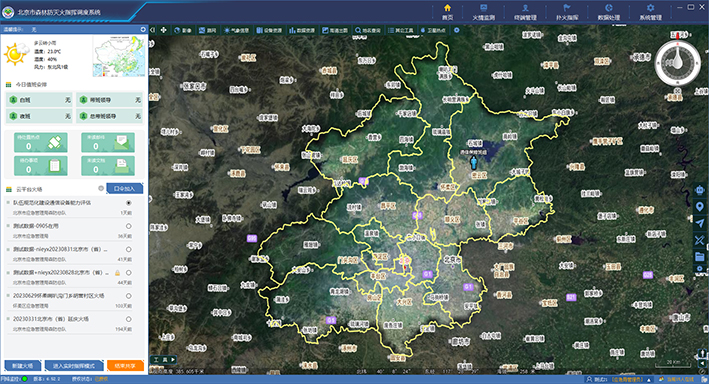Switch to 火情监测 fire monitoring tab

(483, 12)
